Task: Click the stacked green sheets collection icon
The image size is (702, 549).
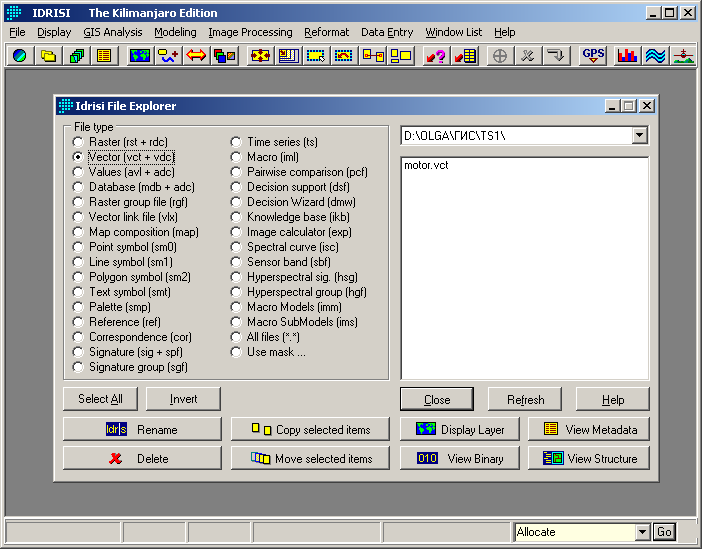Action: click(x=76, y=56)
